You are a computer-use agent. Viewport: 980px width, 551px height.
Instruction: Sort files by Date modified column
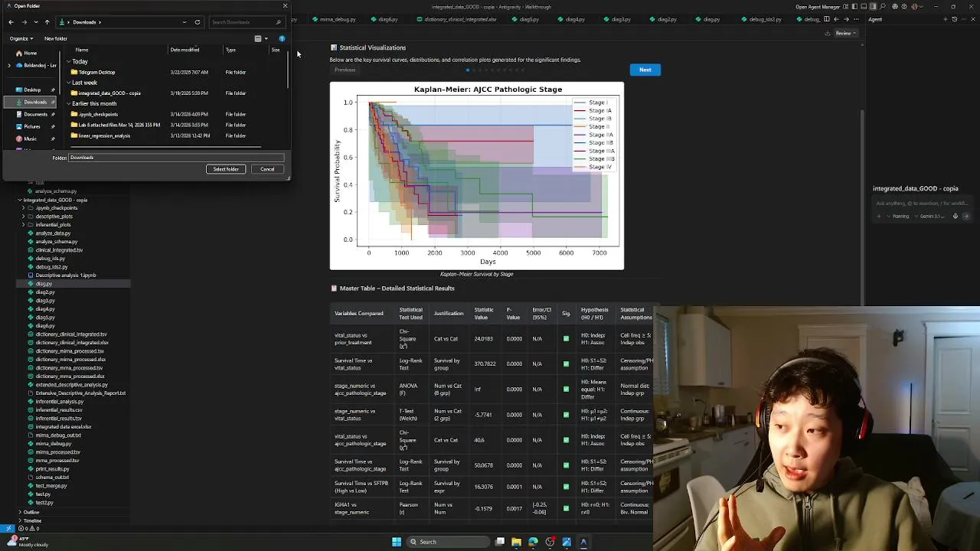coord(185,50)
